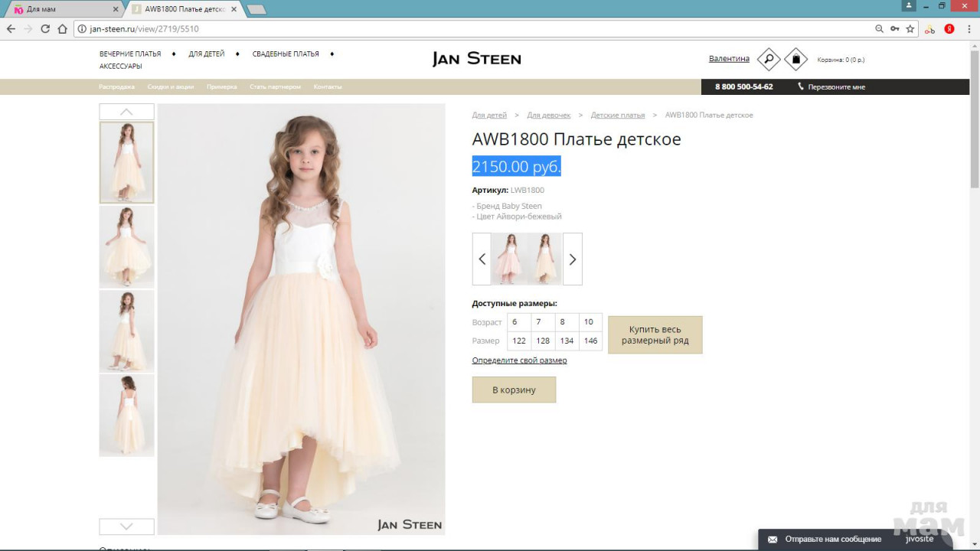Viewport: 980px width, 551px height.
Task: Click the browser reload page icon
Action: point(45,29)
